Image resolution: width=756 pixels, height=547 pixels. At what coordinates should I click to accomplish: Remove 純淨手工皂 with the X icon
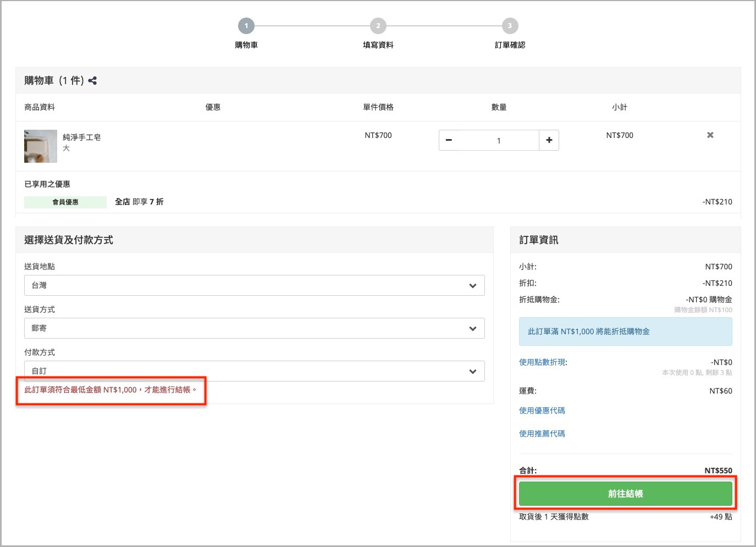(710, 135)
